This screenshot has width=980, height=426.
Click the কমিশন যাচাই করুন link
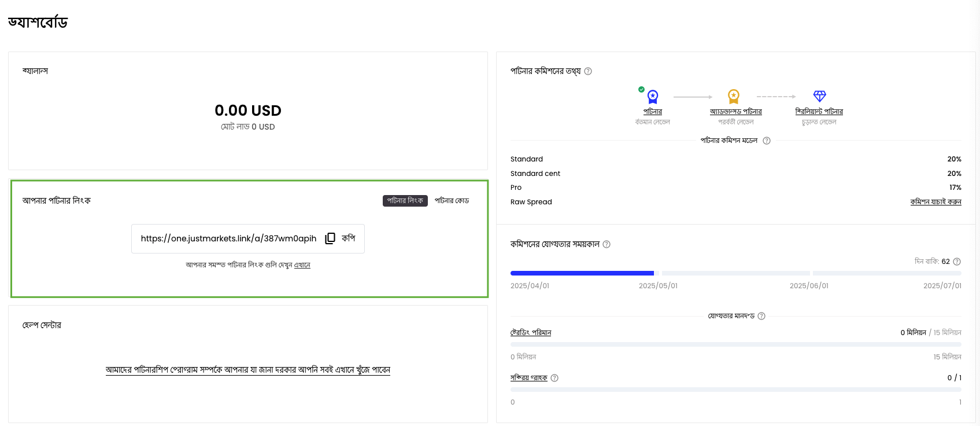click(x=936, y=202)
